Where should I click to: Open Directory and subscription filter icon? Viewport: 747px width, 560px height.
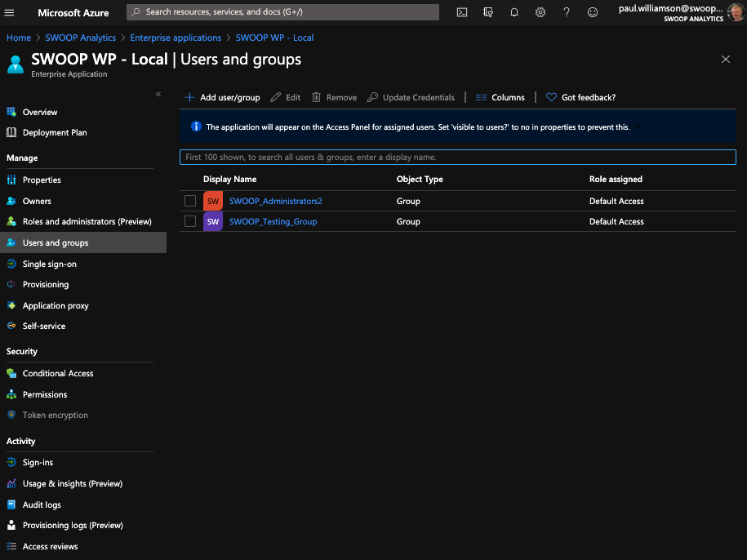(488, 12)
